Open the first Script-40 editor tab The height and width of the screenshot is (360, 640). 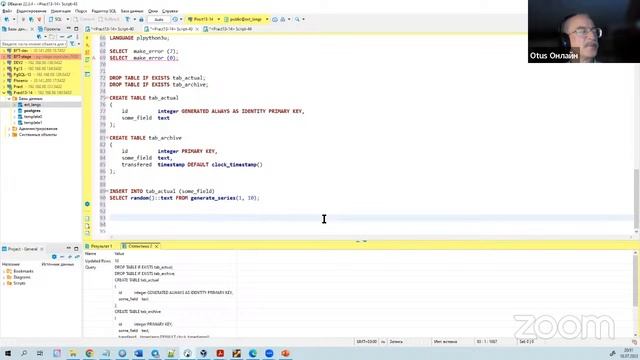click(110, 29)
